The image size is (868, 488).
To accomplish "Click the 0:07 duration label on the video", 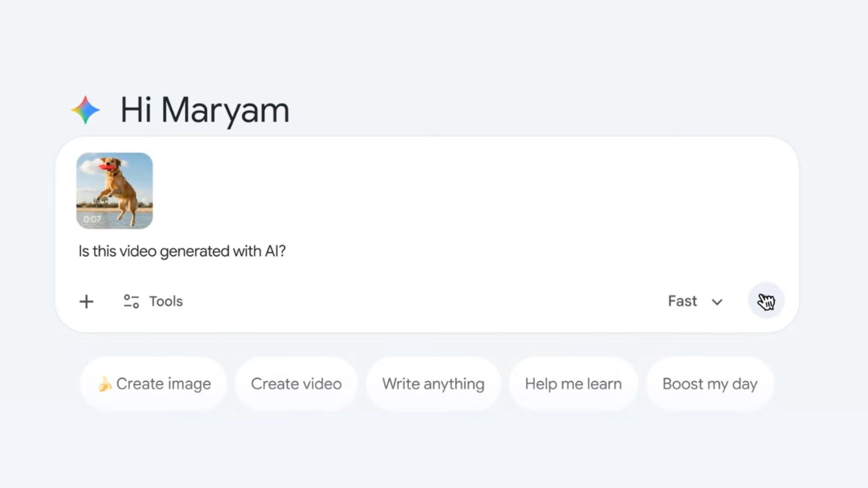I will pos(92,219).
